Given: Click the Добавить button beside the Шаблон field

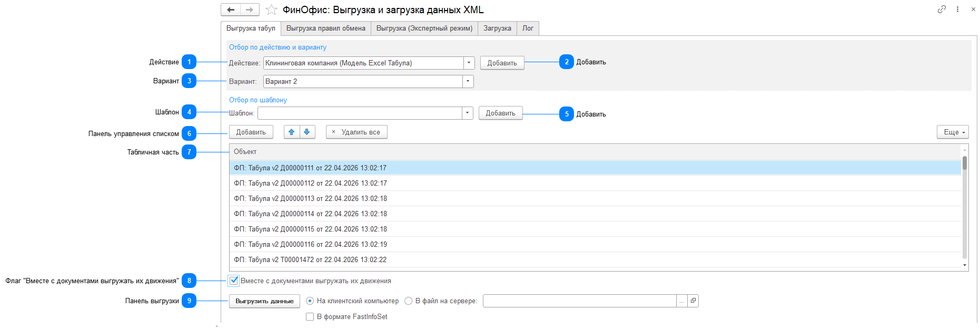Looking at the screenshot, I should pos(500,113).
